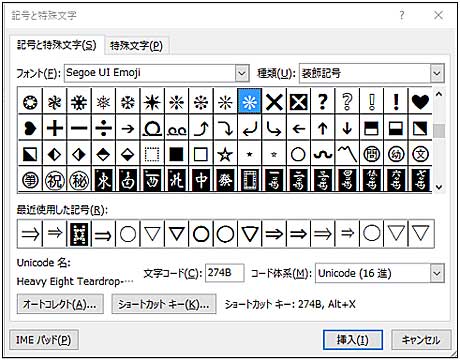
Task: Select the heavy plus sign symbol
Action: pyautogui.click(x=55, y=128)
